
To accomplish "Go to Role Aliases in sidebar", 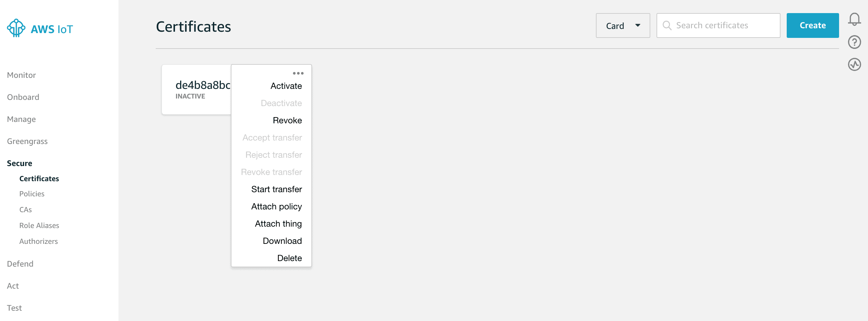I will [x=39, y=226].
